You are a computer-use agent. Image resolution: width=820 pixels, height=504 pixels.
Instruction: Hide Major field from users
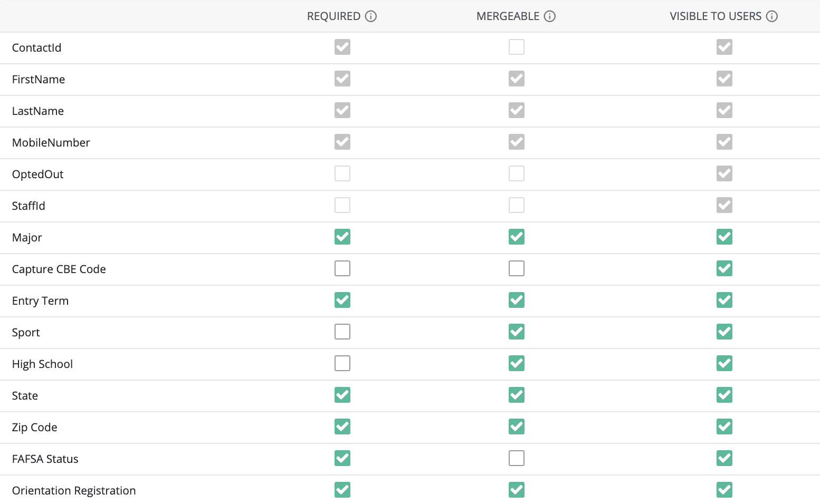(x=724, y=237)
